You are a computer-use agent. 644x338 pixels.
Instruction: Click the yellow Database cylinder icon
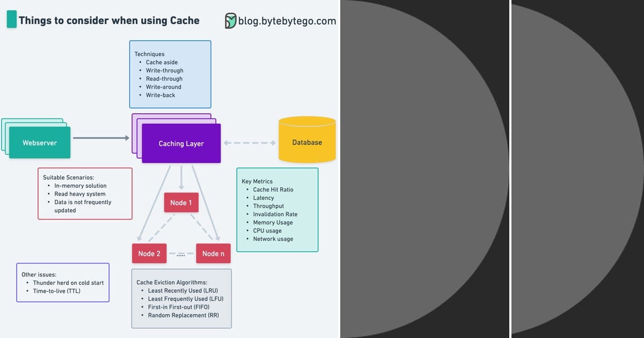(307, 140)
